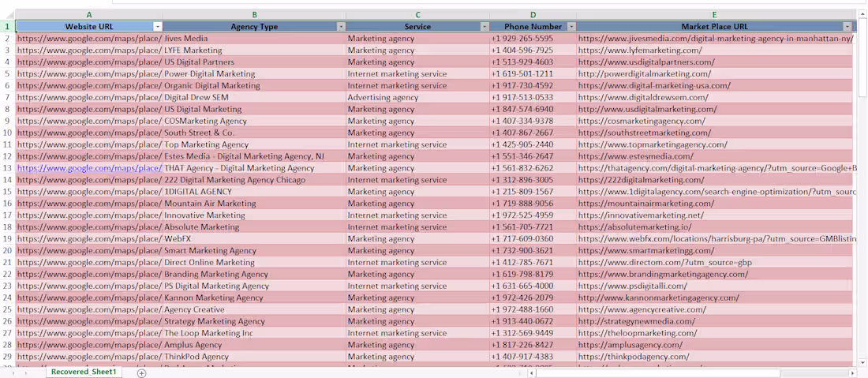Select phone number '+1 913-440-0672'
The height and width of the screenshot is (378, 868).
[x=533, y=321]
